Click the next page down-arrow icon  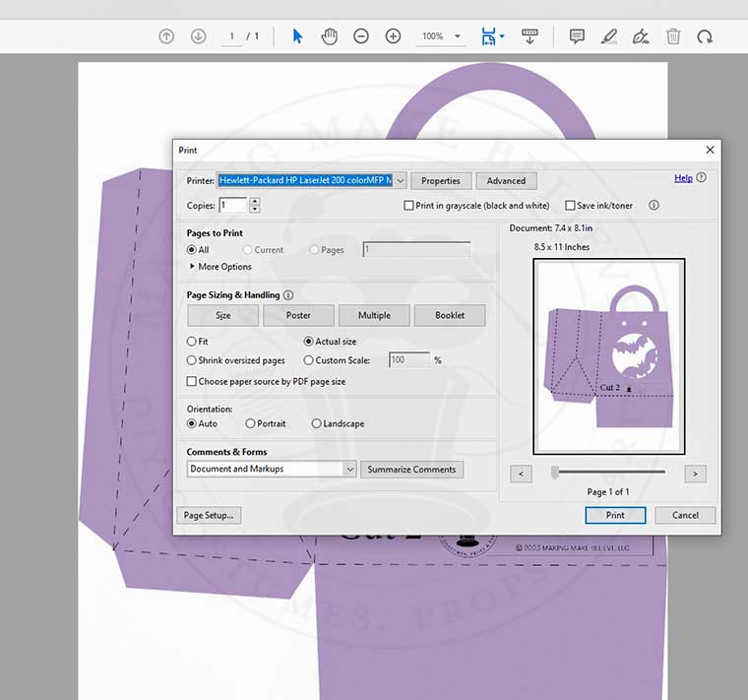[198, 36]
